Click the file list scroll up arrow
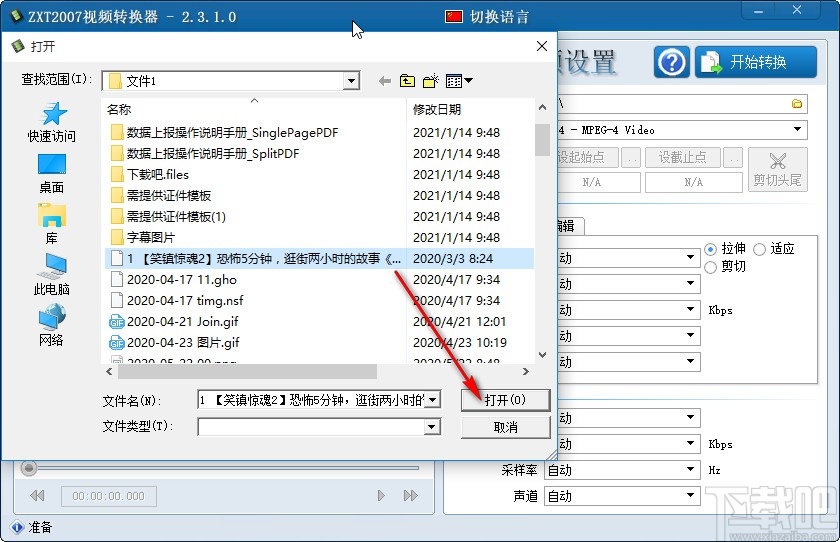Image resolution: width=840 pixels, height=542 pixels. click(542, 108)
